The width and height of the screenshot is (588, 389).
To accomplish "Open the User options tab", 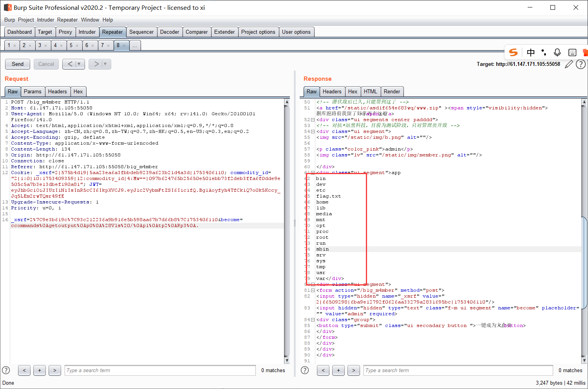I will coord(296,32).
